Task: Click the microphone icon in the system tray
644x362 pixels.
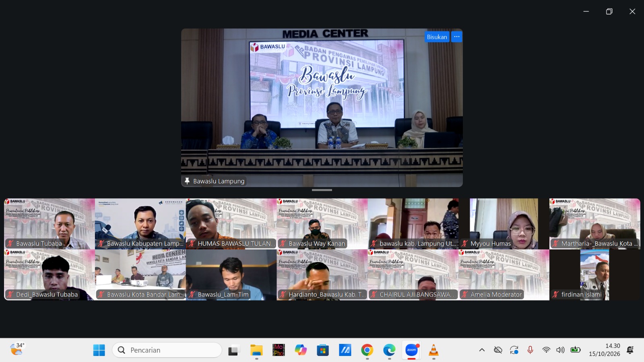Action: 530,350
